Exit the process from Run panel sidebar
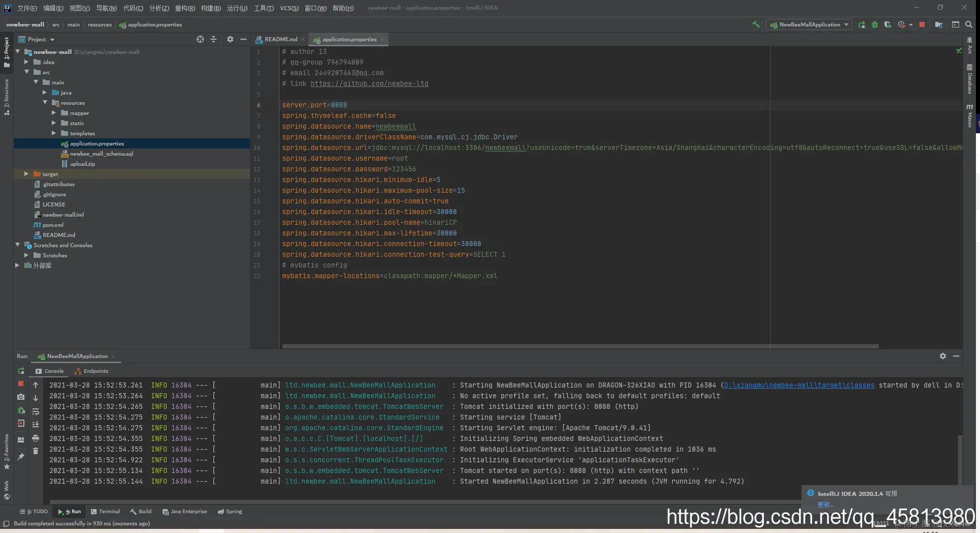This screenshot has height=533, width=980. click(21, 423)
